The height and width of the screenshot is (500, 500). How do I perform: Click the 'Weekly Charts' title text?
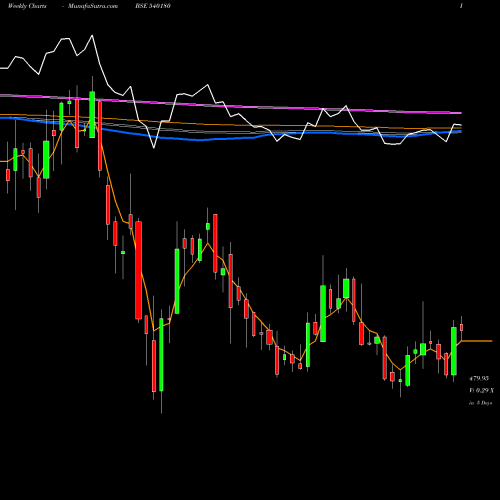(x=27, y=6)
